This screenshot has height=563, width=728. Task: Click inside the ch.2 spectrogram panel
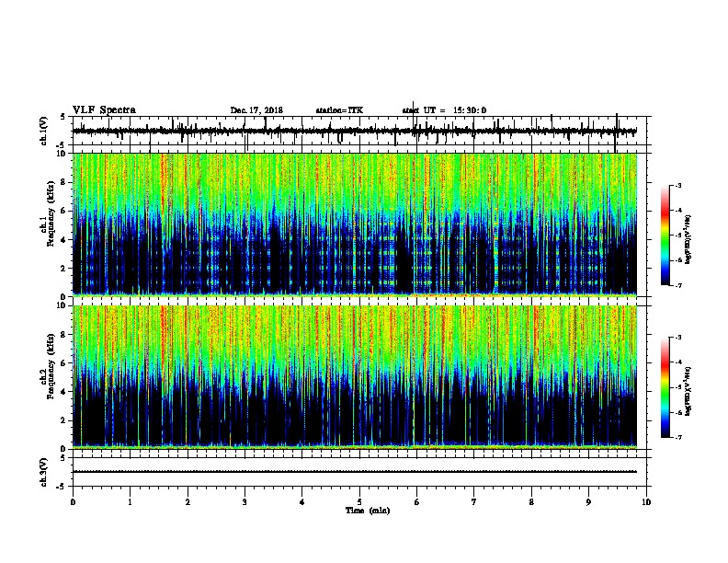[359, 377]
